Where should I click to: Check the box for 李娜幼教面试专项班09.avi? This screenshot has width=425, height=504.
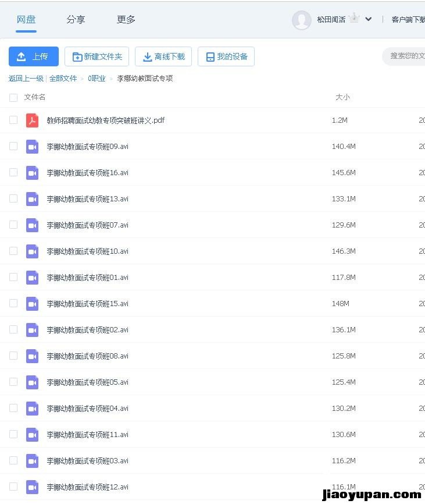[x=13, y=146]
